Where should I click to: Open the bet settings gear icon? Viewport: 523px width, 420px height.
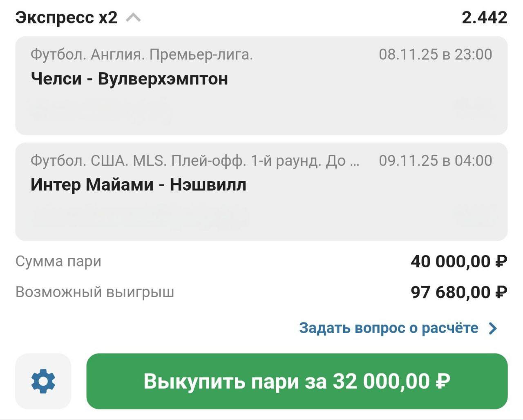click(43, 381)
